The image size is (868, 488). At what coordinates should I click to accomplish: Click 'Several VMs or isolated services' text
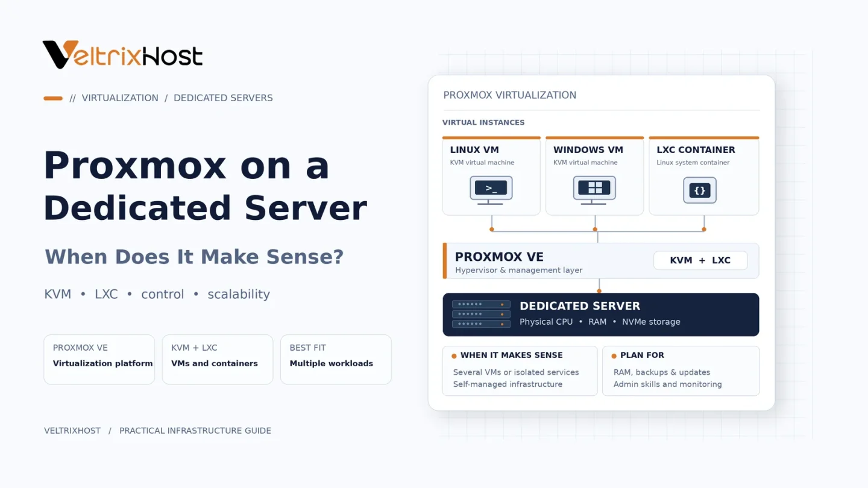[x=516, y=372]
